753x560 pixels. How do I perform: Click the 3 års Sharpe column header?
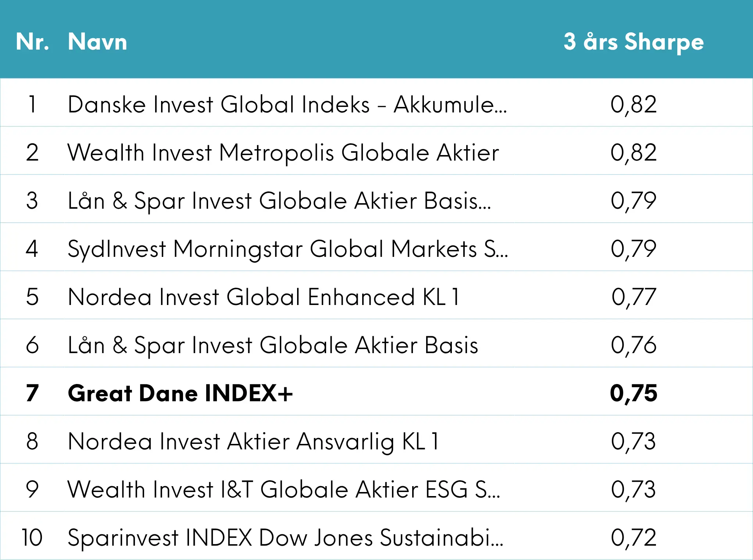tap(634, 42)
